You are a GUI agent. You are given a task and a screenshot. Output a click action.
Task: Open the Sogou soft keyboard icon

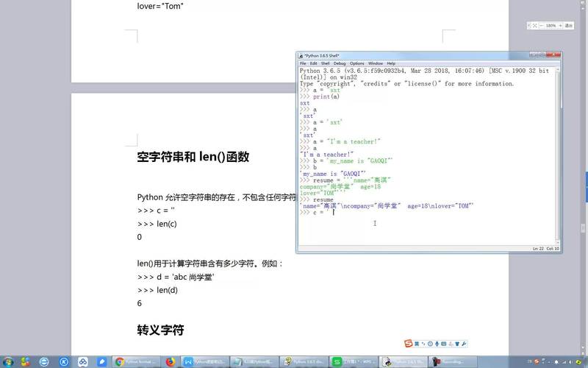(444, 344)
